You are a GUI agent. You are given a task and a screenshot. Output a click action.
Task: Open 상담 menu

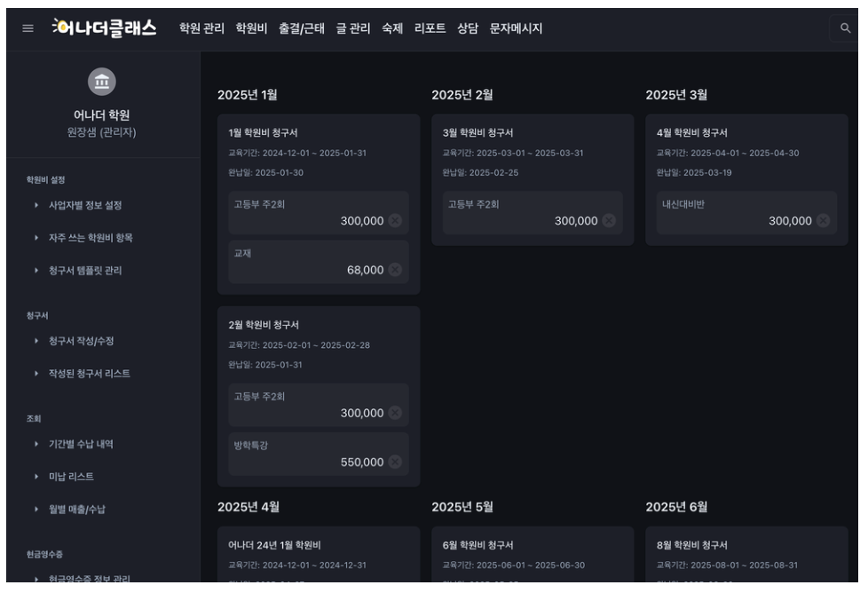point(468,28)
